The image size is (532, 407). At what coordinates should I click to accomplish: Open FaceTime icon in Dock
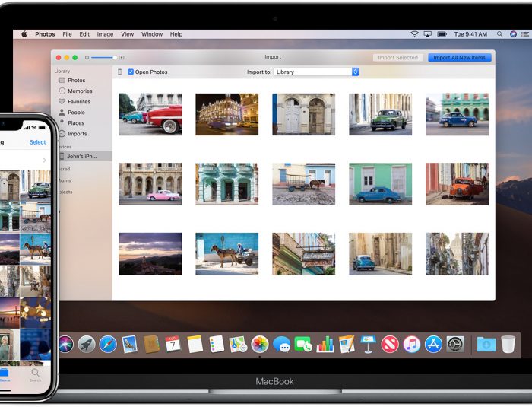click(x=303, y=344)
